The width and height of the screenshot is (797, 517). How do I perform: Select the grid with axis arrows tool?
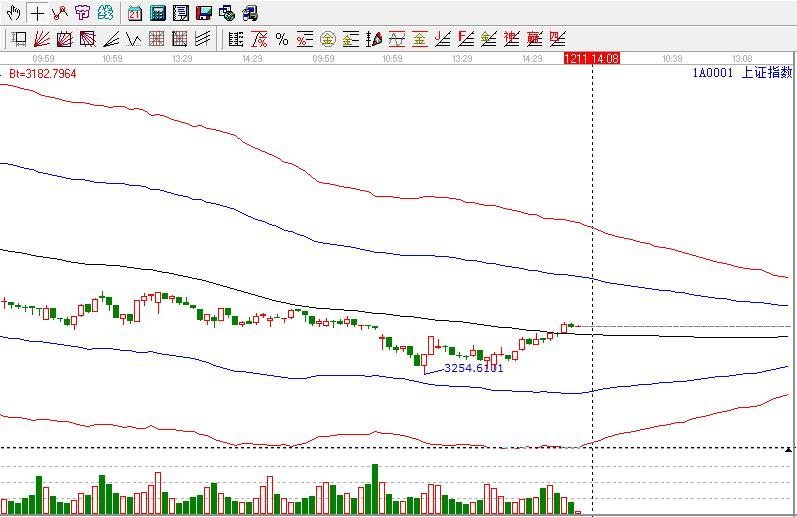tap(179, 39)
